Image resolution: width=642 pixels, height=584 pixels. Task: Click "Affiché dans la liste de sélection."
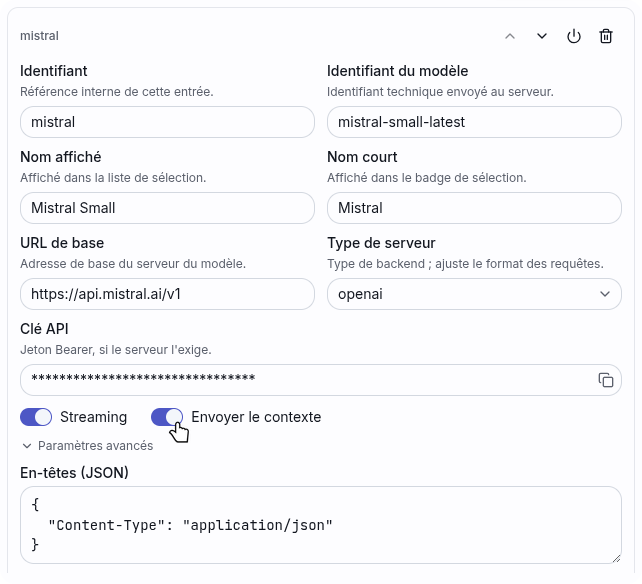[x=113, y=178]
